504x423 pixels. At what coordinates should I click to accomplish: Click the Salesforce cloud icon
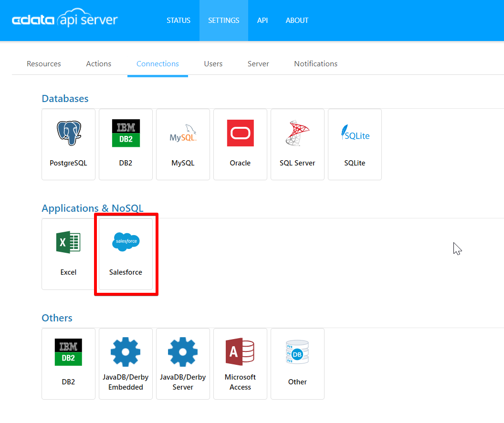[126, 241]
